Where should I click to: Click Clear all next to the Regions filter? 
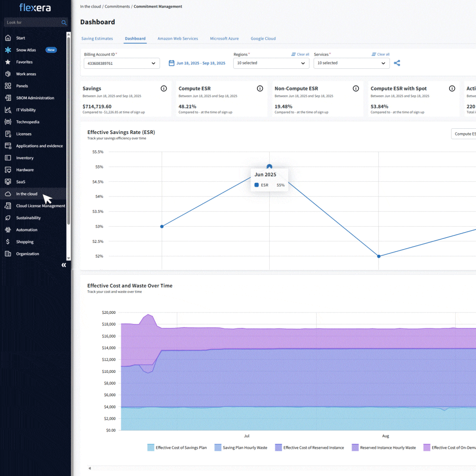click(300, 54)
